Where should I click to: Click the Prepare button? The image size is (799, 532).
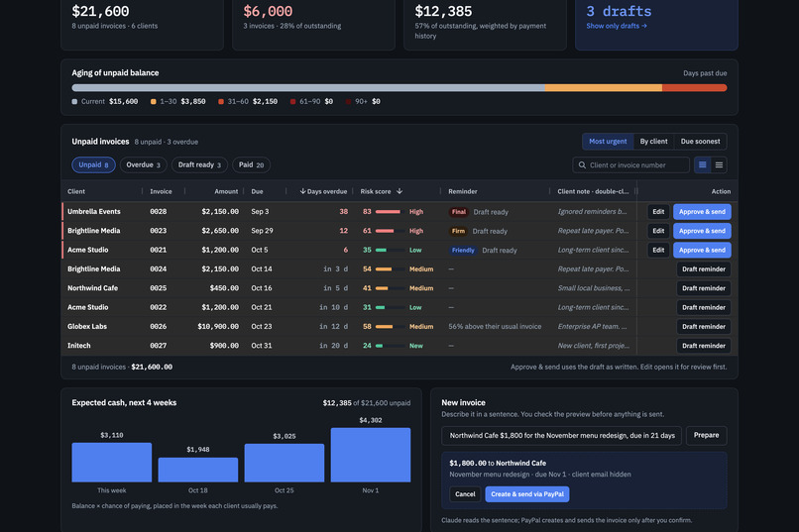click(706, 435)
